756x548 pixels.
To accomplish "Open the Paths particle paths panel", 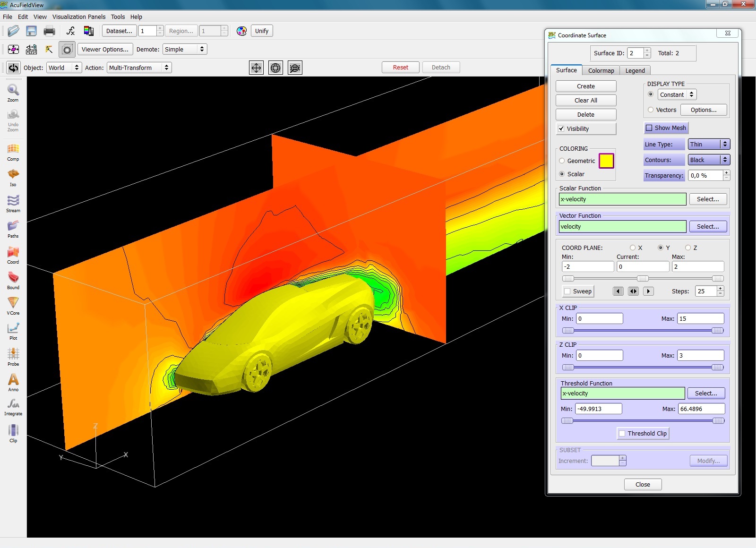I will pos(13,229).
